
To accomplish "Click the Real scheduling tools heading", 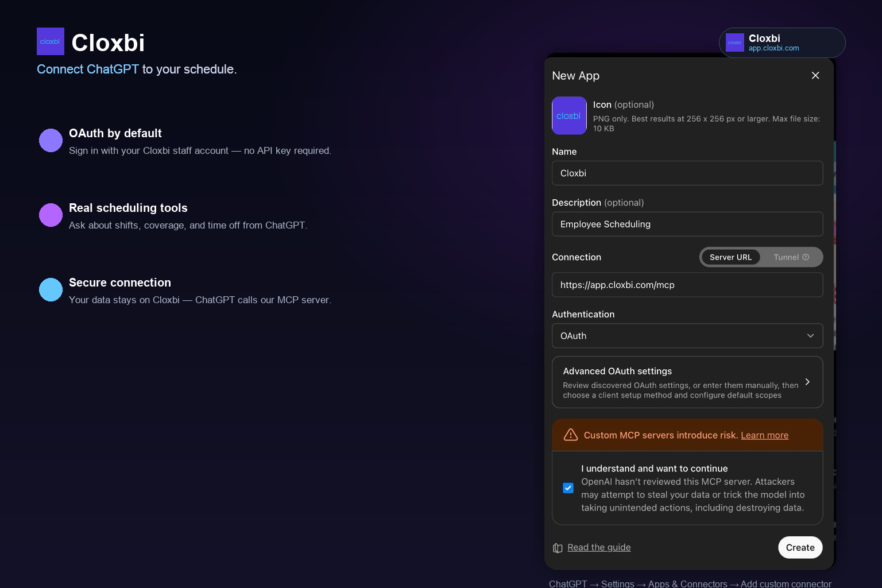I will [x=128, y=208].
